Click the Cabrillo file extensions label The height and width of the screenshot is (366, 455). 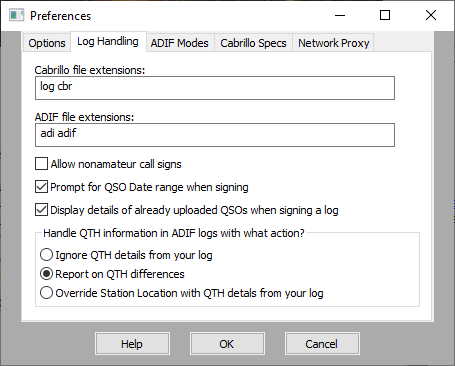tap(90, 70)
